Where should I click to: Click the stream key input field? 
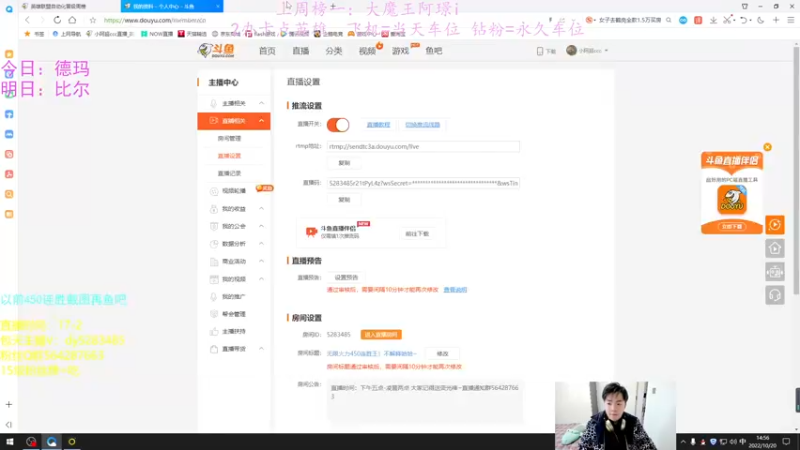click(423, 183)
